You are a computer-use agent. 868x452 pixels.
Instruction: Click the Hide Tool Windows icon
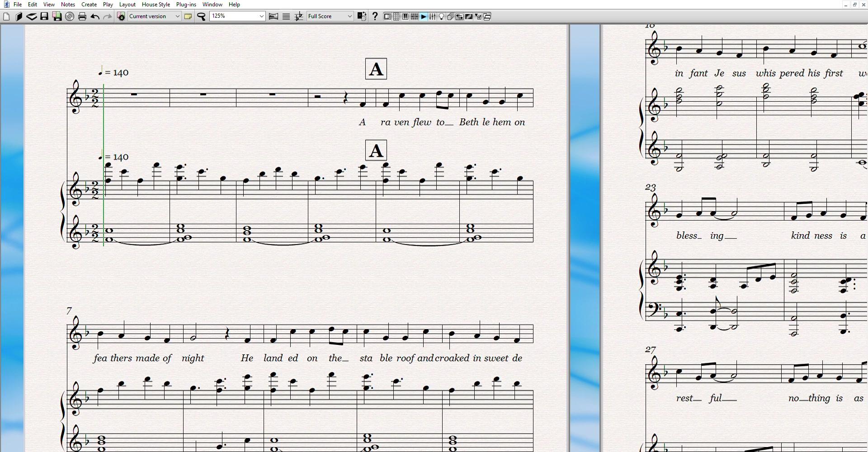tap(487, 17)
